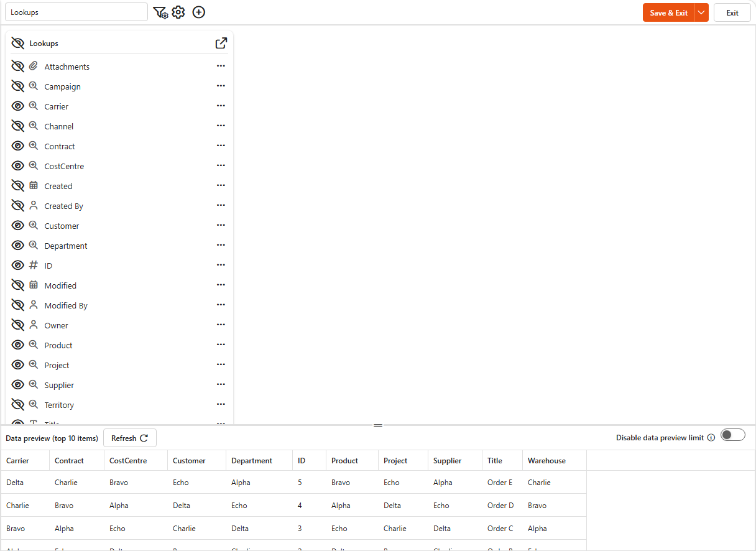Image resolution: width=756 pixels, height=551 pixels.
Task: Show the Modified column
Action: pyautogui.click(x=18, y=285)
